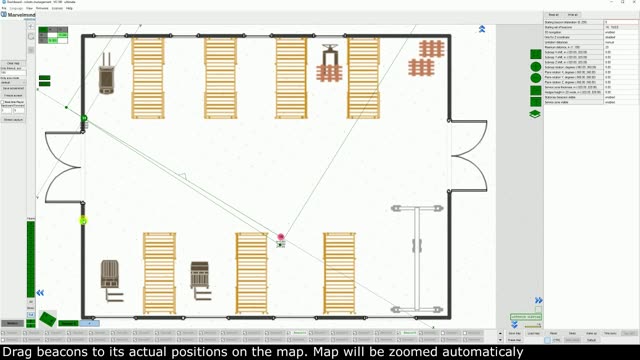Click the upper green bar button left of map
This screenshot has height=360, width=640.
[44, 78]
